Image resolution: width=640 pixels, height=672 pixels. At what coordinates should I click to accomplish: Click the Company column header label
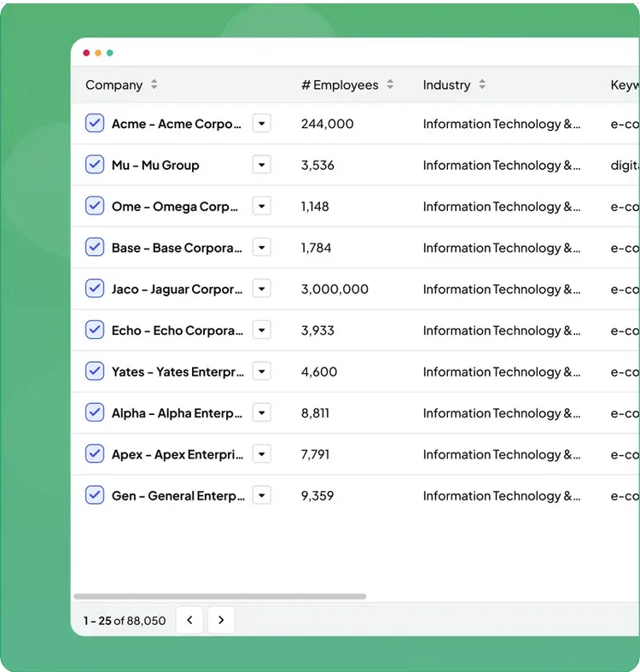pyautogui.click(x=114, y=85)
